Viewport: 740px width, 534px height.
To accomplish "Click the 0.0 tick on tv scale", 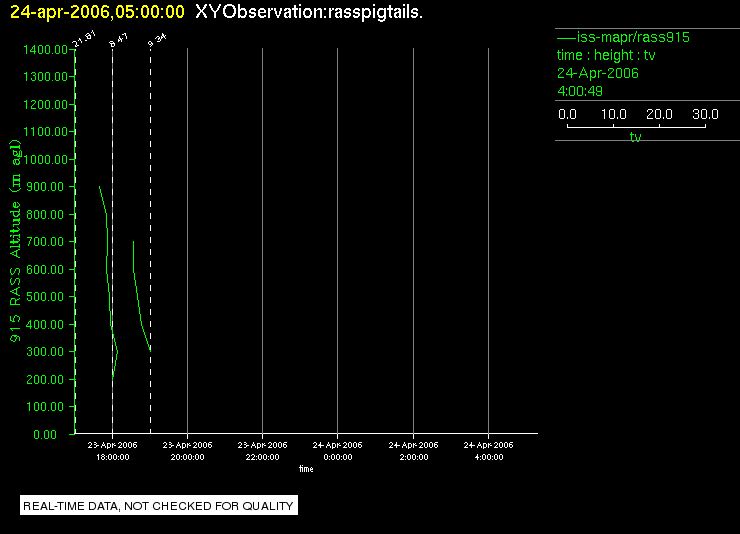I will [x=567, y=114].
